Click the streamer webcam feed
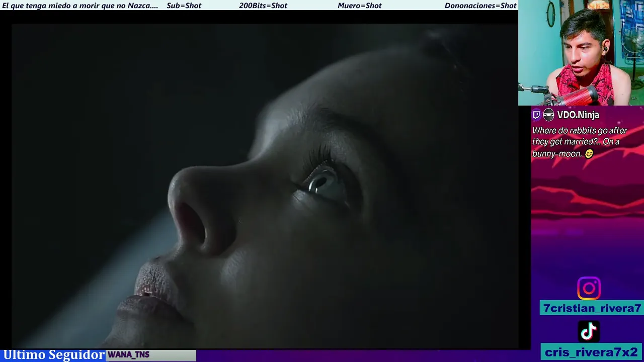Screen dimensions: 644x362 tap(581, 53)
